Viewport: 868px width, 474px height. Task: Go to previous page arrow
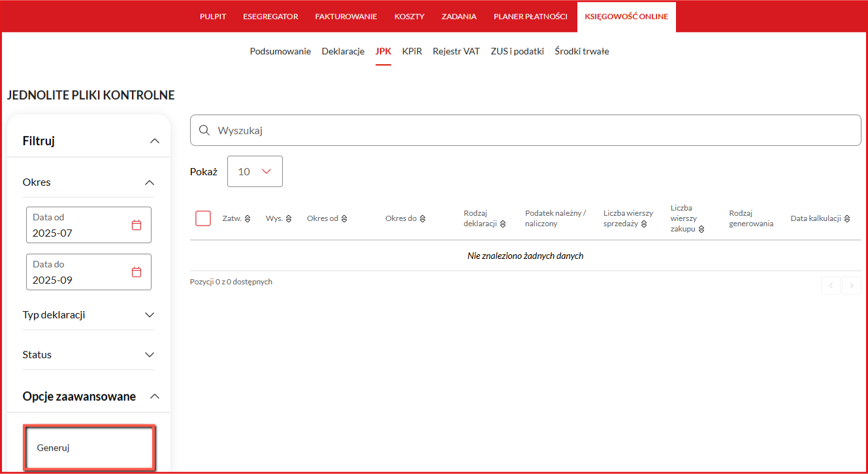point(831,285)
